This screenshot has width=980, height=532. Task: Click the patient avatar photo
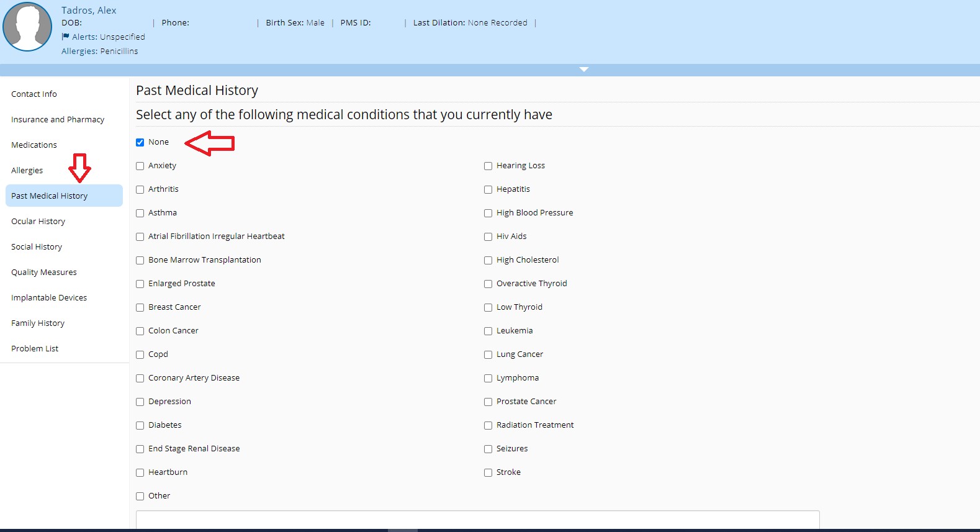[27, 26]
